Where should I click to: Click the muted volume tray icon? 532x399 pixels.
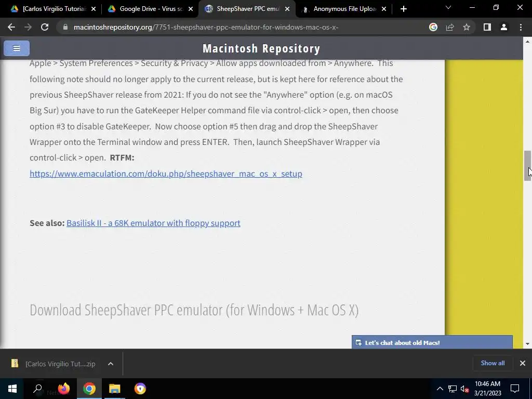(x=464, y=389)
